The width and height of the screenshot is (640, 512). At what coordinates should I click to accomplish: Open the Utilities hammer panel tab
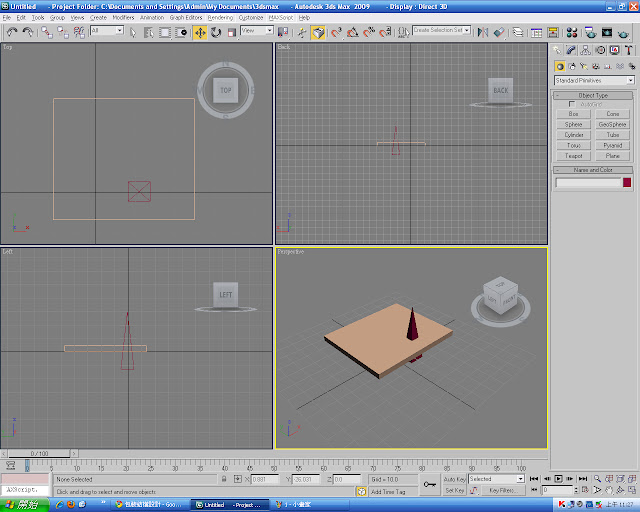point(630,50)
